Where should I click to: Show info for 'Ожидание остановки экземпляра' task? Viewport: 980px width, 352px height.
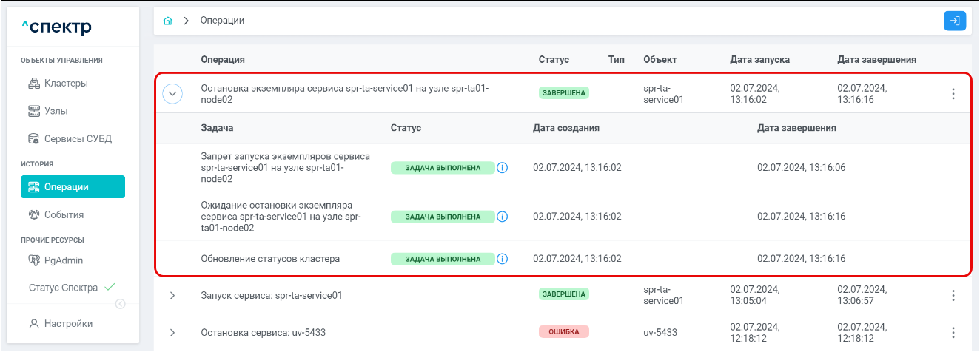coord(502,217)
